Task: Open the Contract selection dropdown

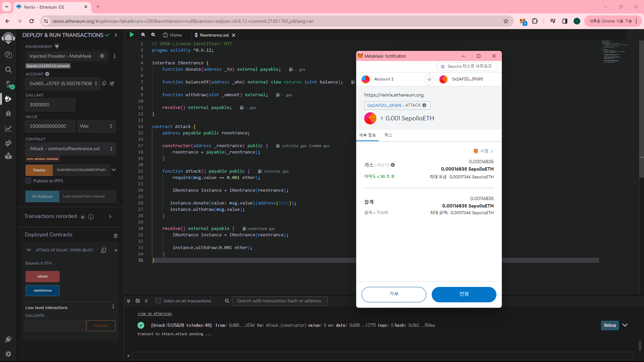Action: pyautogui.click(x=70, y=148)
